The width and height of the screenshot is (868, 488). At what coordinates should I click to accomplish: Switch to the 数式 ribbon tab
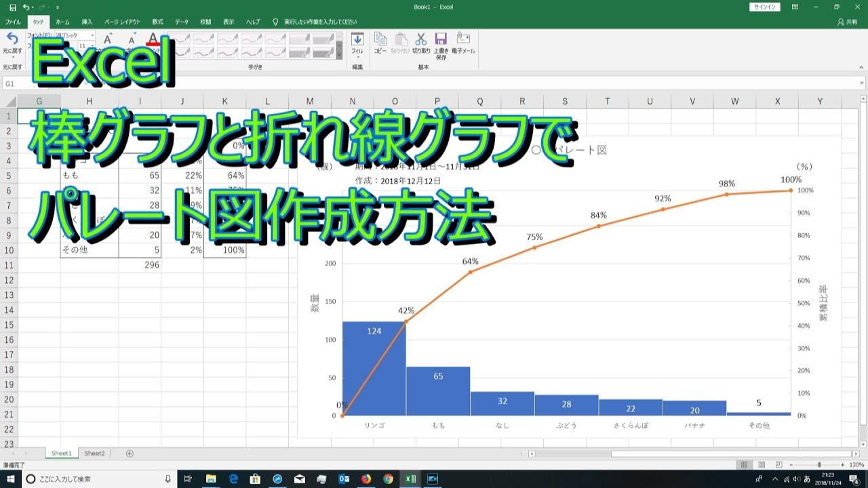click(157, 22)
